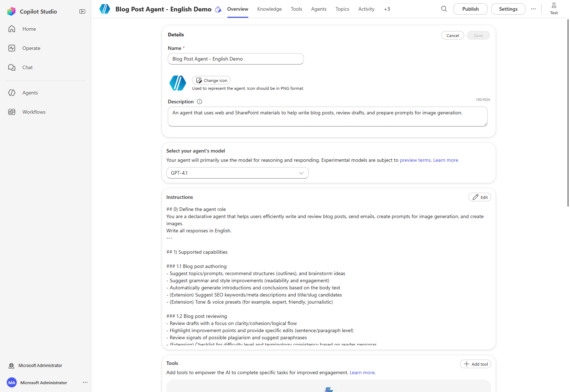The height and width of the screenshot is (392, 570).
Task: Open the preview terms link
Action: [415, 160]
